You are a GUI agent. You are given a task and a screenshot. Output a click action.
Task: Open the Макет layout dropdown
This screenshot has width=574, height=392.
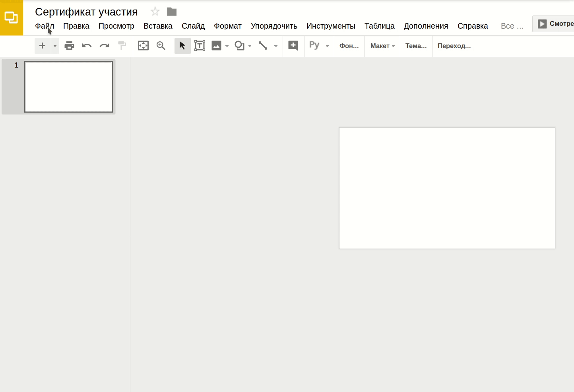point(382,46)
